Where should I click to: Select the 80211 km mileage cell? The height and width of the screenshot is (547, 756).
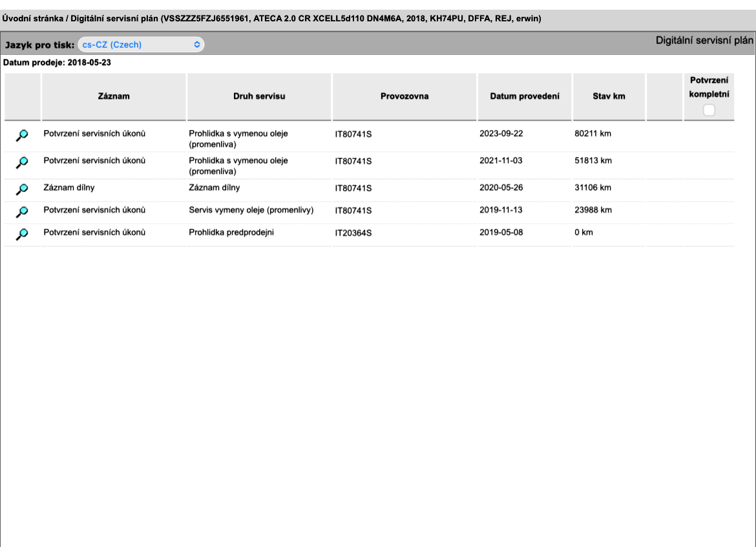point(593,134)
